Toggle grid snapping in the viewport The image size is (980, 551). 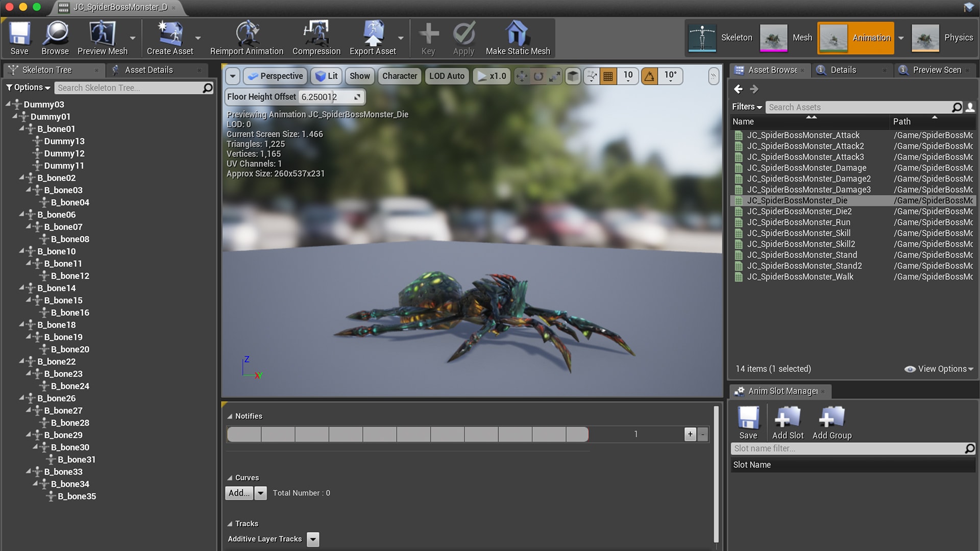tap(608, 76)
